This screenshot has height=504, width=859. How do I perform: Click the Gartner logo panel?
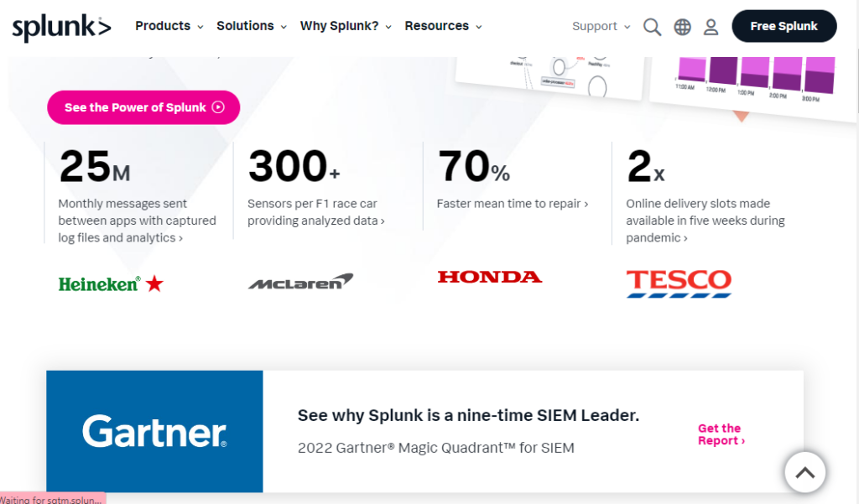click(154, 432)
